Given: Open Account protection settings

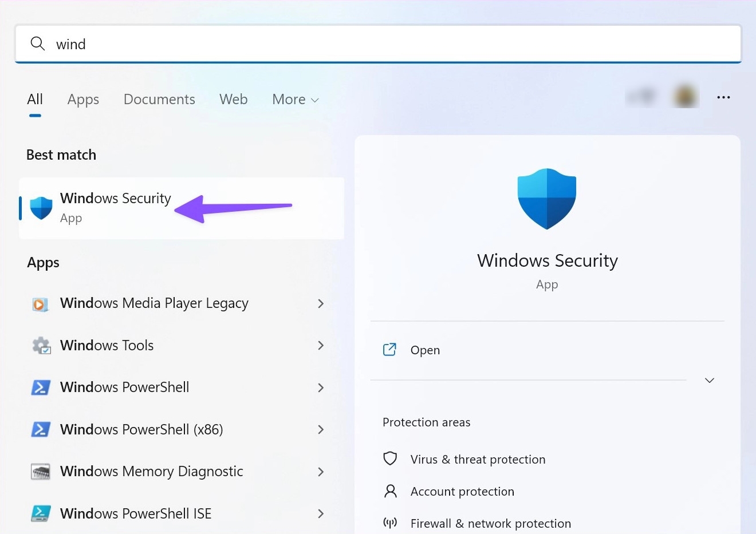Looking at the screenshot, I should (x=462, y=491).
